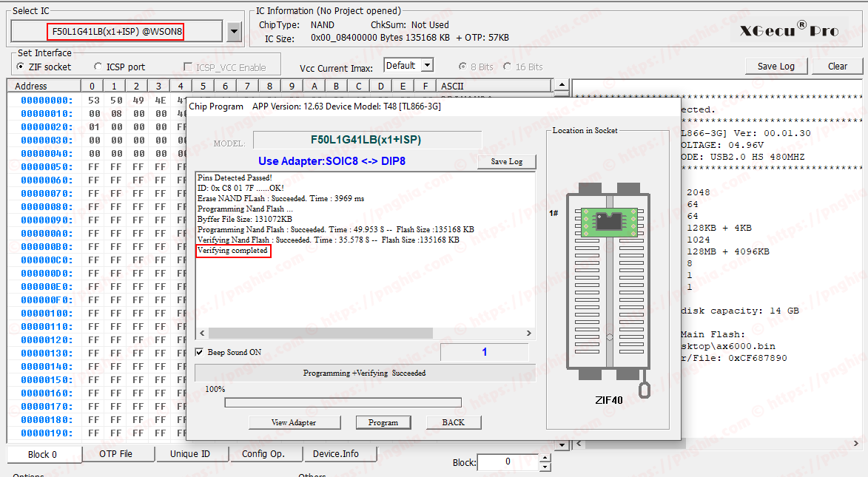Click byte value 53 in first hex row

tap(93, 100)
